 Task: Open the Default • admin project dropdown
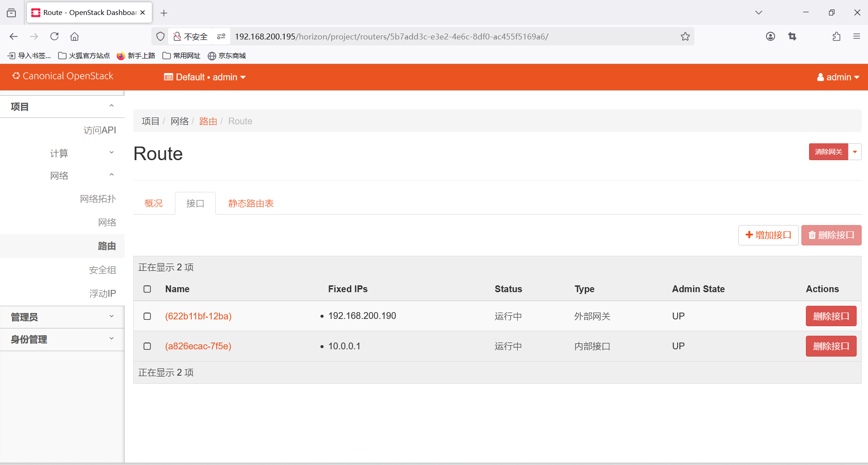pyautogui.click(x=205, y=77)
